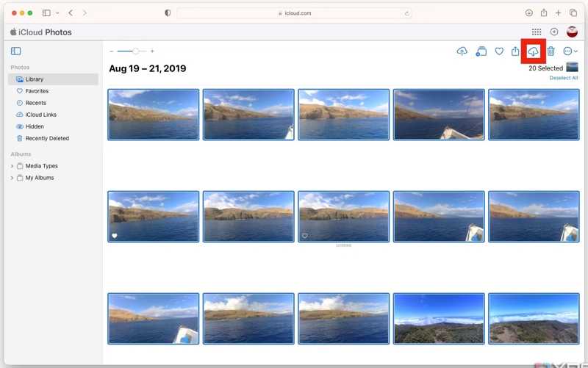Select the dark top-row photo with boat bow
This screenshot has height=368, width=588.
(x=439, y=115)
